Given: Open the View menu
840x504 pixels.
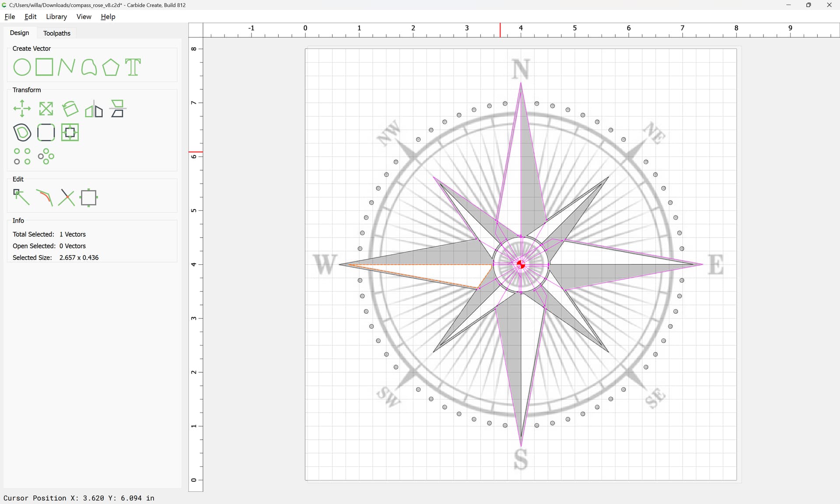Looking at the screenshot, I should pos(84,17).
